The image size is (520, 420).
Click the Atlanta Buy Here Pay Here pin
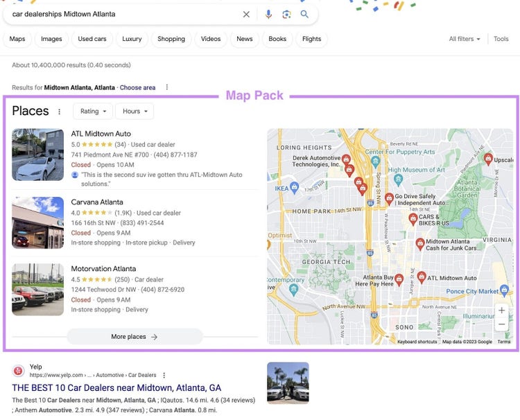click(x=399, y=279)
